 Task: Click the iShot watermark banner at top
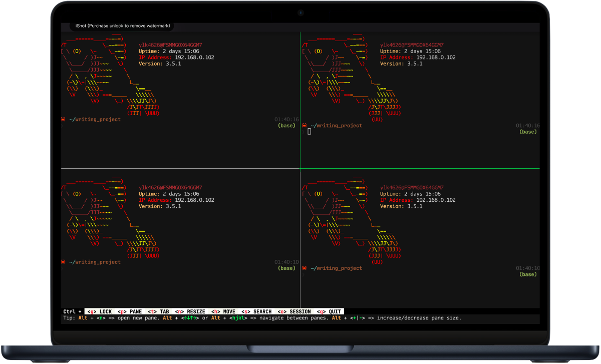point(123,26)
